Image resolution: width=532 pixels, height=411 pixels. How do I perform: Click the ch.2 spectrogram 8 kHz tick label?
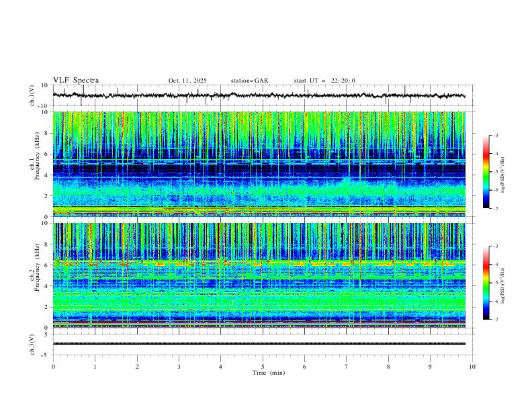[x=46, y=244]
